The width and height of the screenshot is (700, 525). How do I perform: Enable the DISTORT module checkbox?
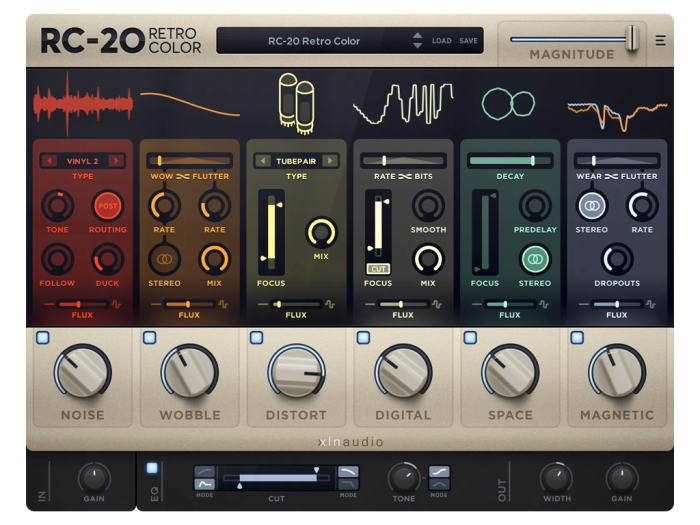coord(256,338)
